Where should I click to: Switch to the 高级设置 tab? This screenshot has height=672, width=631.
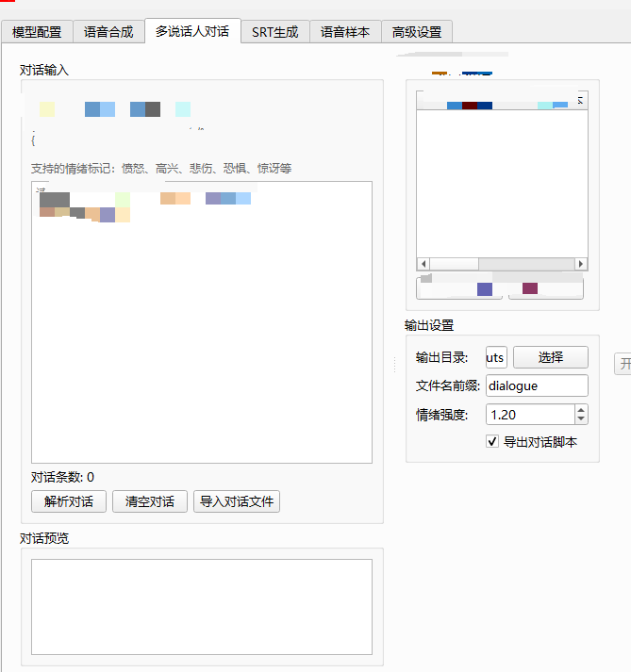[417, 32]
